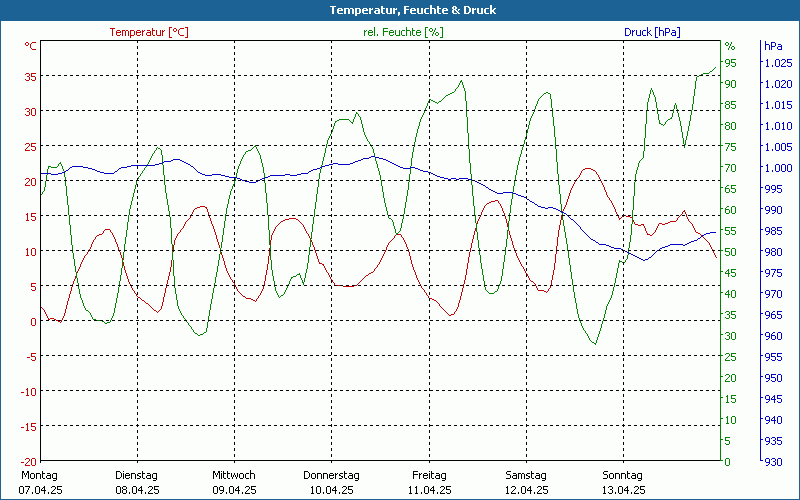The width and height of the screenshot is (800, 500).
Task: Click the green '75' humidity tick
Action: tap(731, 147)
